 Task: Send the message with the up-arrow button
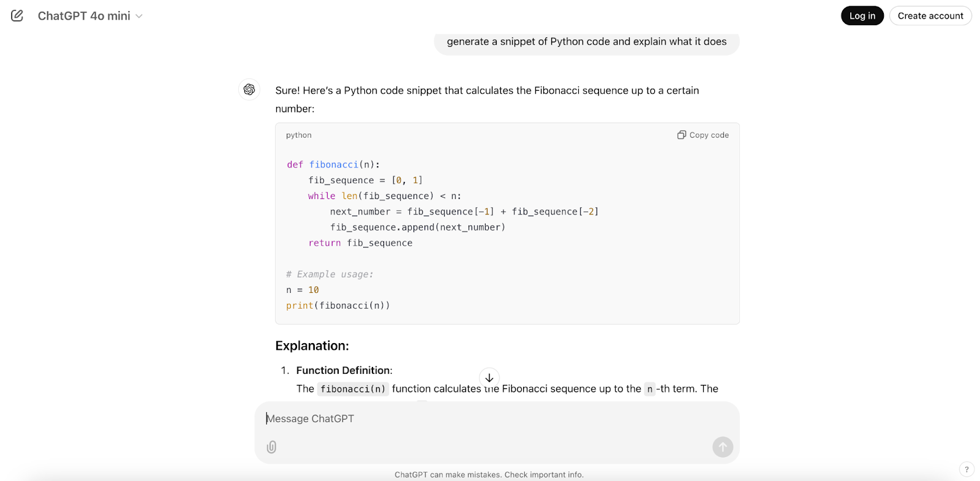coord(723,447)
